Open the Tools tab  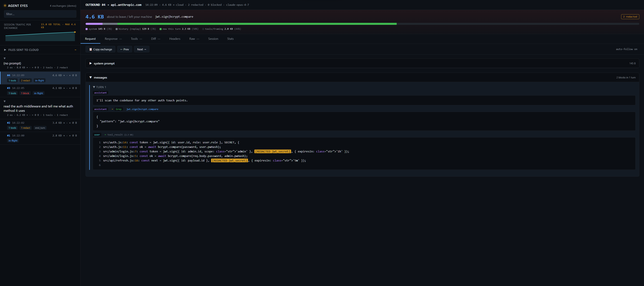136,39
